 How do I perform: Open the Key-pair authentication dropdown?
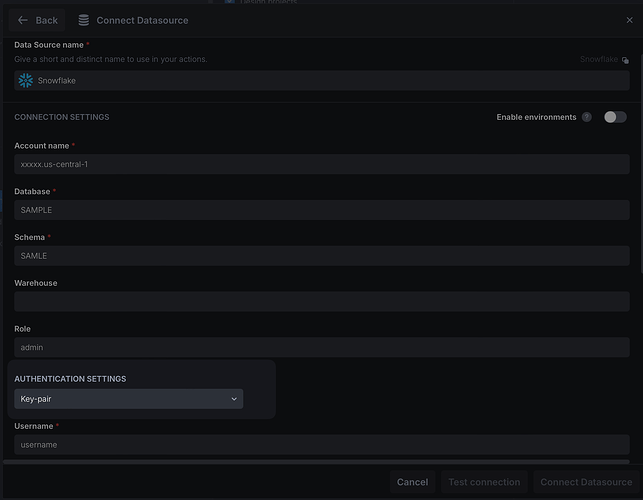coord(129,399)
